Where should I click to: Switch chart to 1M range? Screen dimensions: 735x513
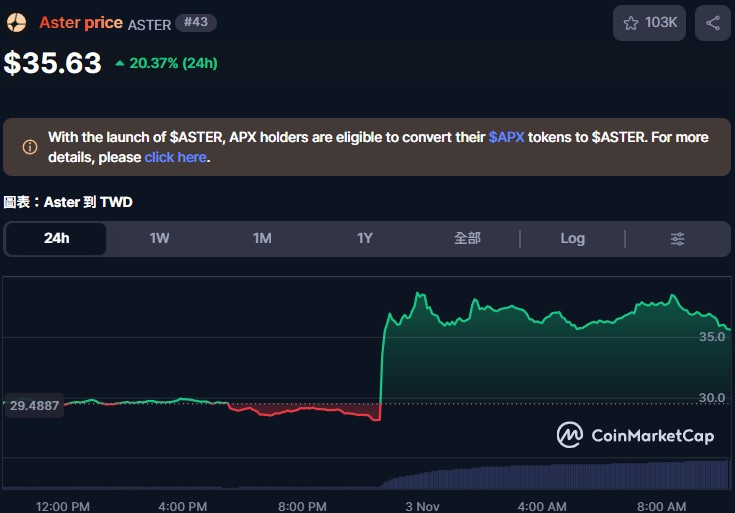tap(262, 238)
